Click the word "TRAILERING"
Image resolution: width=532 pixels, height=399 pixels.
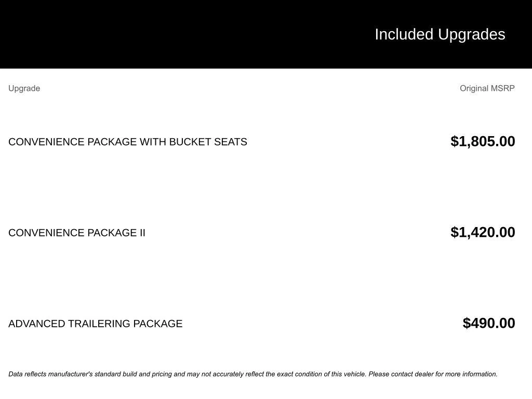tap(99, 324)
